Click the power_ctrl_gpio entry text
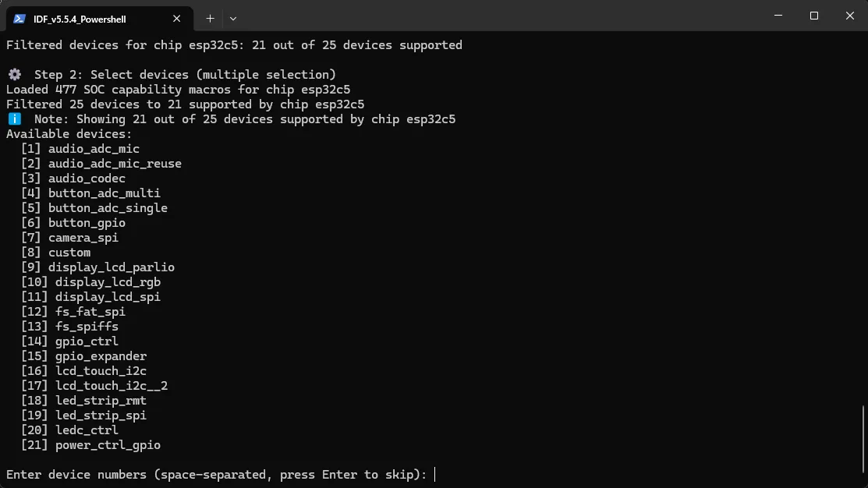Screen dimensions: 868x488 pos(108,445)
